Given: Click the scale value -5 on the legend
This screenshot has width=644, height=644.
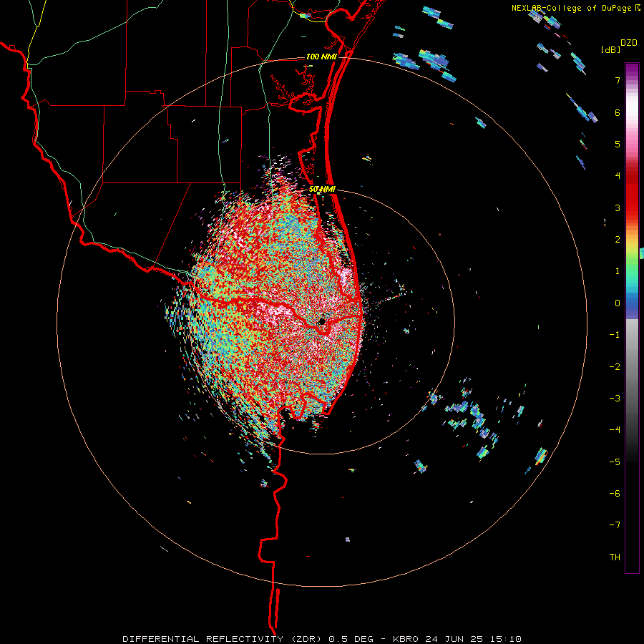Looking at the screenshot, I should click(615, 462).
